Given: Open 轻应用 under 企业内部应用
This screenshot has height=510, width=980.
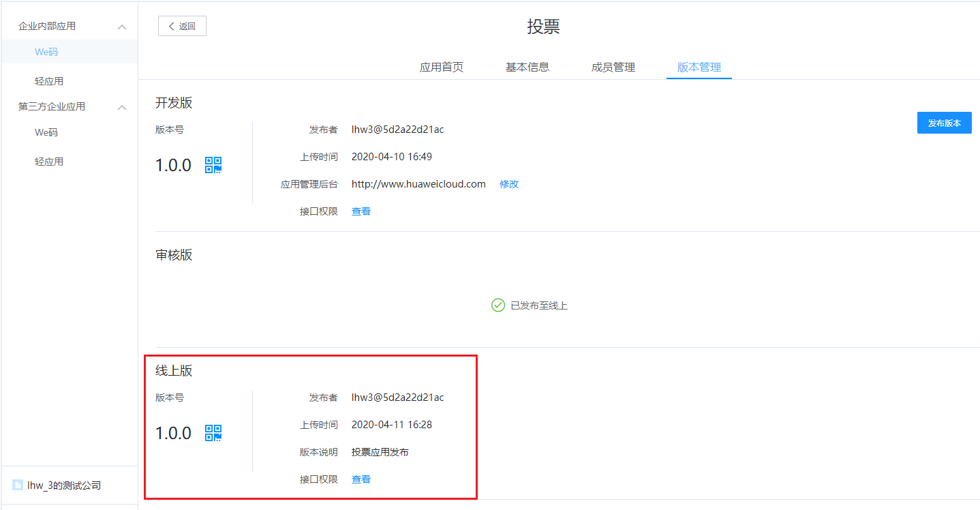Looking at the screenshot, I should (49, 81).
